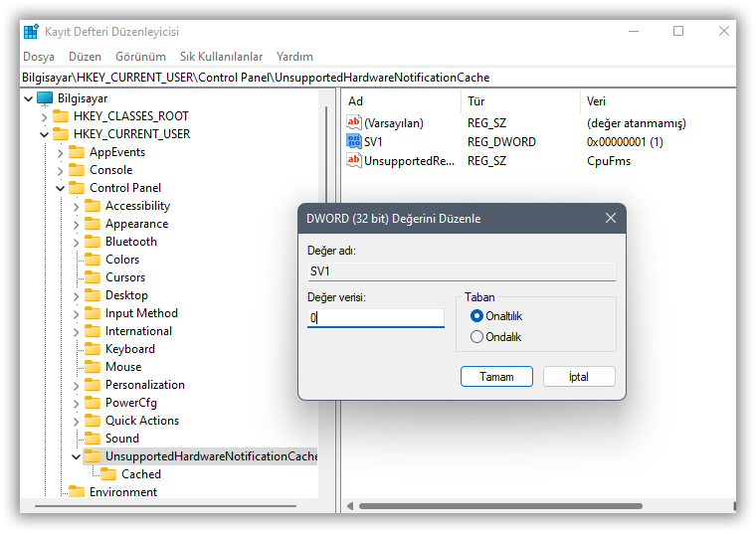
Task: Click the Bilgisayar computer icon in tree
Action: pos(45,98)
